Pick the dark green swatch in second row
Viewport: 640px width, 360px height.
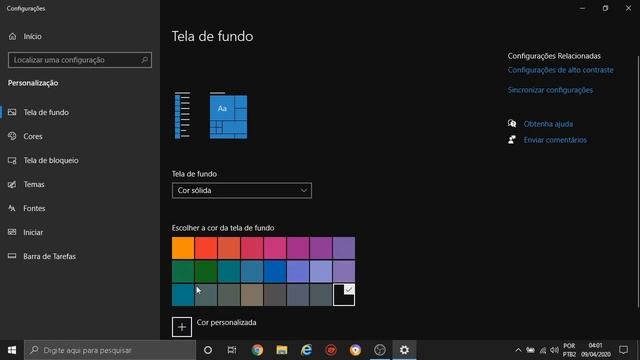pyautogui.click(x=206, y=271)
